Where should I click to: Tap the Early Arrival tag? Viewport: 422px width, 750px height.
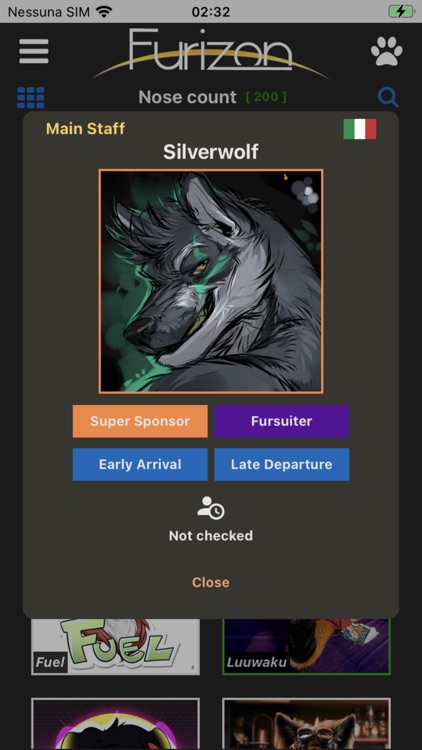[140, 464]
